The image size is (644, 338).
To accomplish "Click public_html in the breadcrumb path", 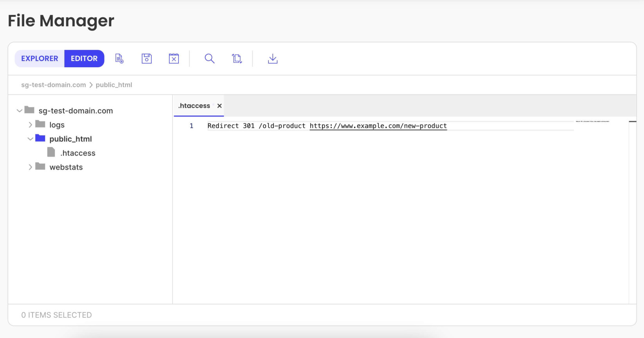I will 114,85.
